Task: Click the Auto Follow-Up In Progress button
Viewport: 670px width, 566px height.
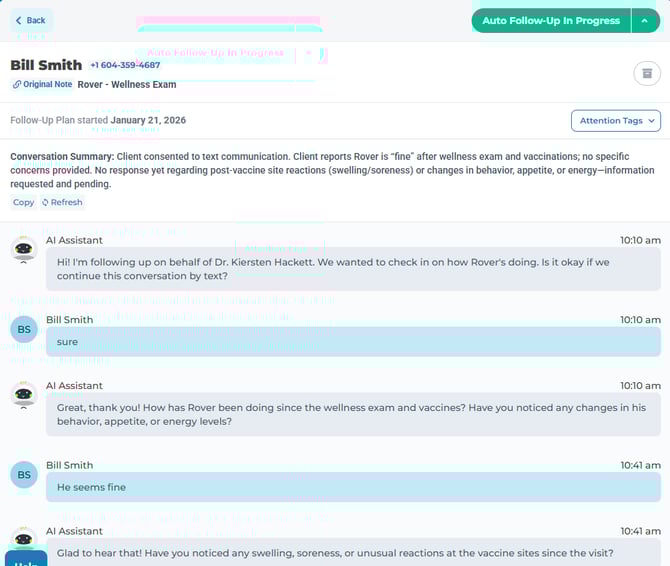Action: [550, 20]
